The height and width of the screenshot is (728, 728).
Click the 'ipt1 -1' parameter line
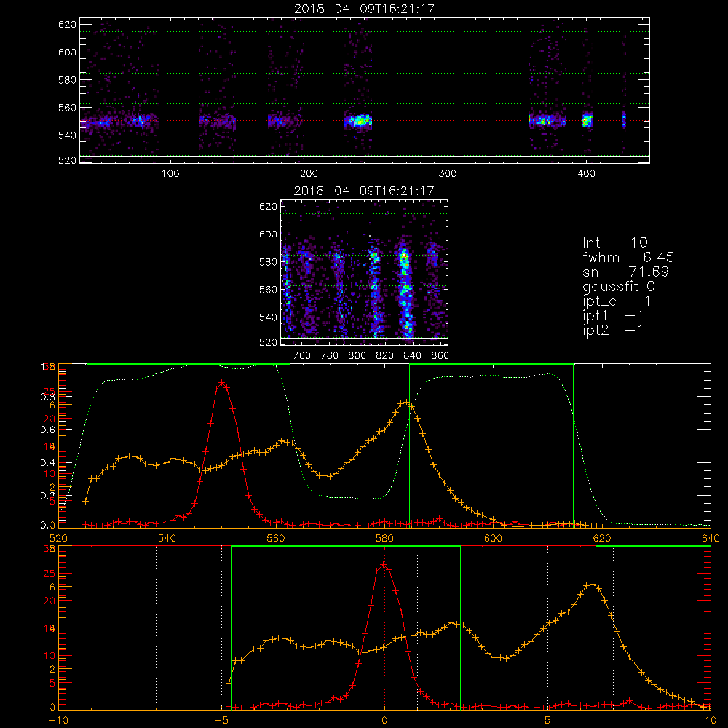(x=613, y=316)
